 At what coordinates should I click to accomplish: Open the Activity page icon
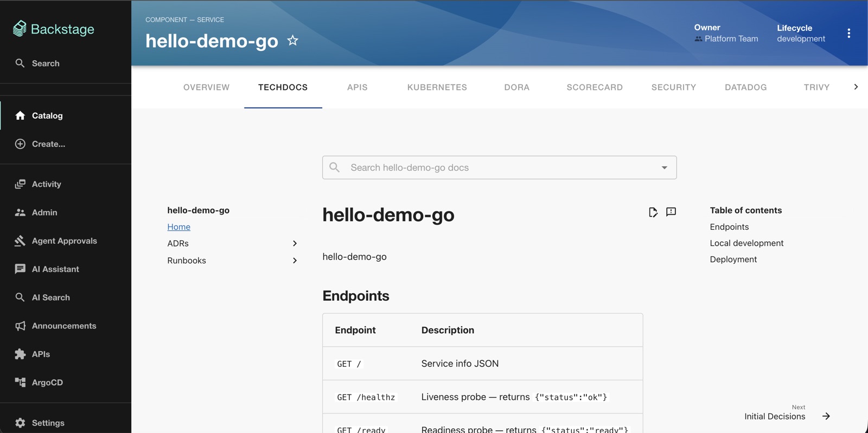pos(20,184)
